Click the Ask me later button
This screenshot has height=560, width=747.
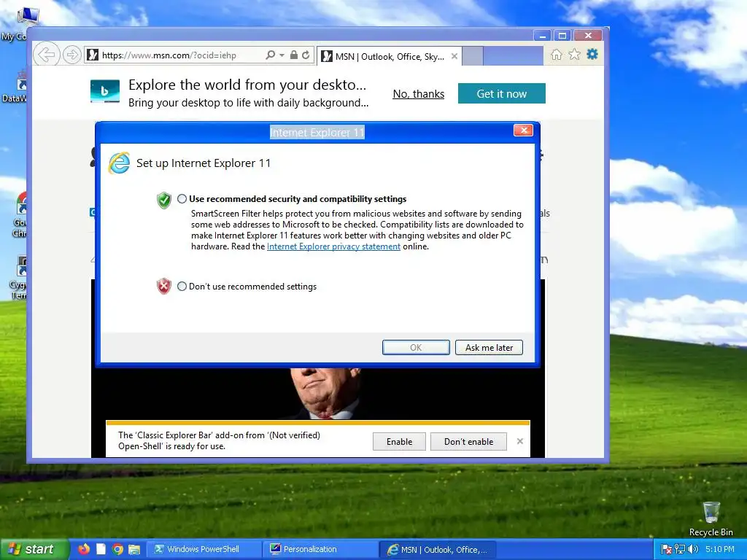489,348
